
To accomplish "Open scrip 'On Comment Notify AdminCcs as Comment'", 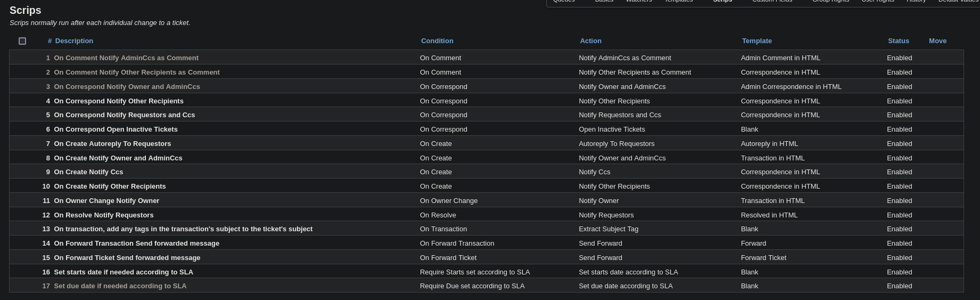I will point(126,58).
